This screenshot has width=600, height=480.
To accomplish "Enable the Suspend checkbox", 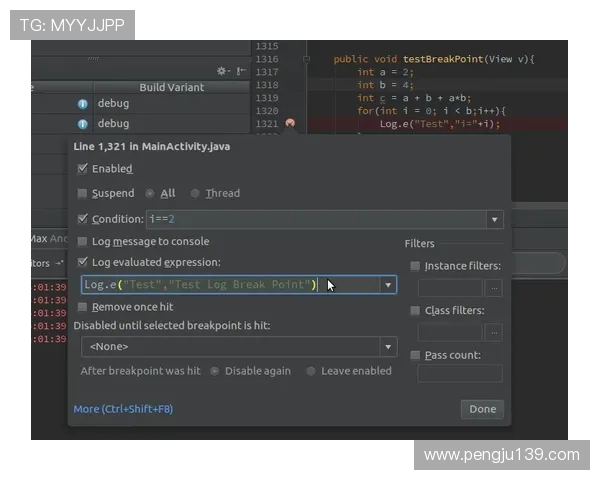I will (82, 193).
